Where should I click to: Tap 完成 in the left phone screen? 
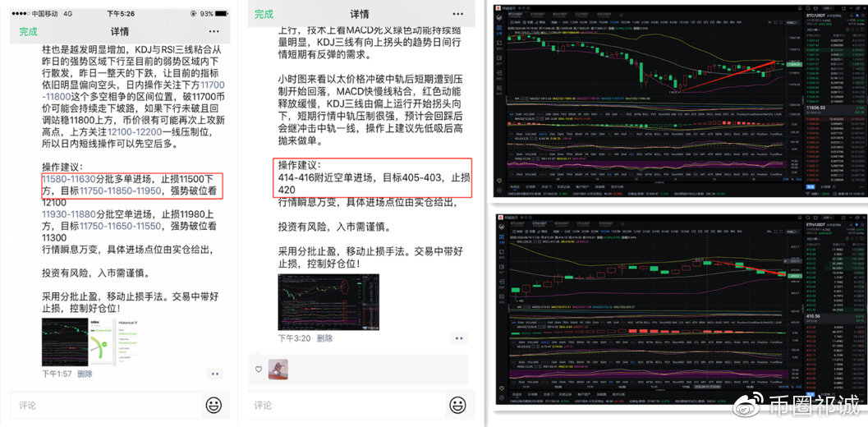coord(28,31)
